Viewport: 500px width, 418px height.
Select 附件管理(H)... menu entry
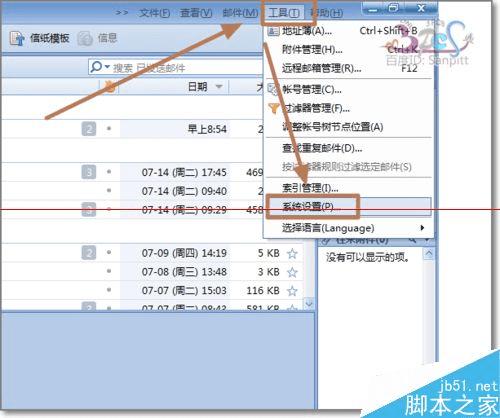click(x=348, y=50)
